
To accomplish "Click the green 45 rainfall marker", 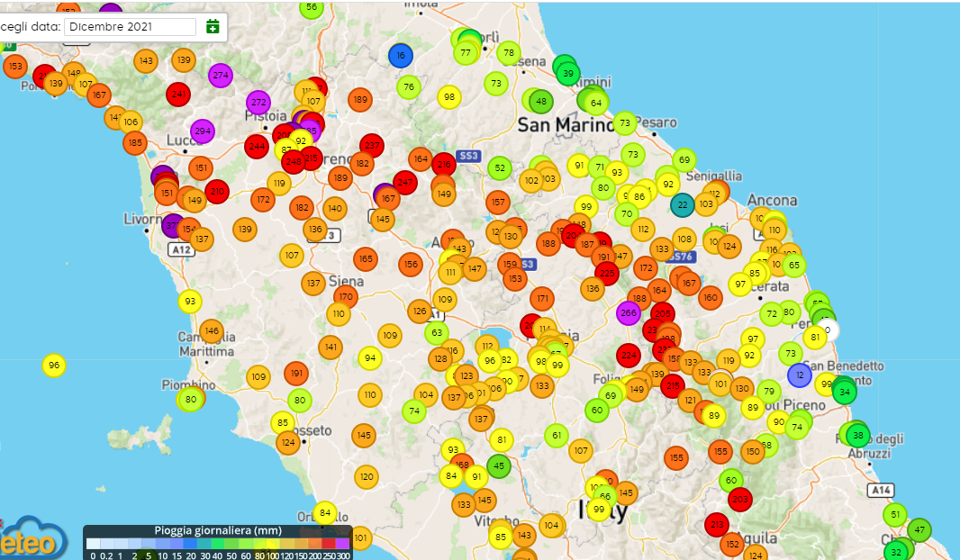I will (499, 466).
